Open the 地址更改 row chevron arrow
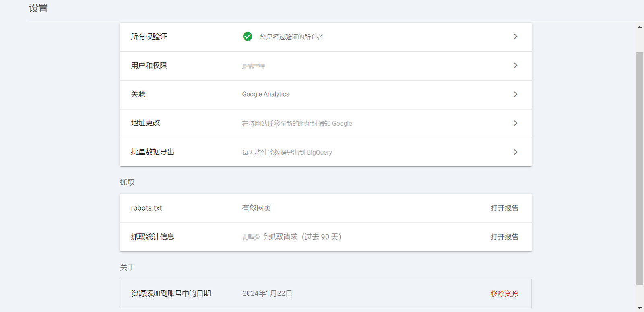This screenshot has height=312, width=644. tap(516, 123)
